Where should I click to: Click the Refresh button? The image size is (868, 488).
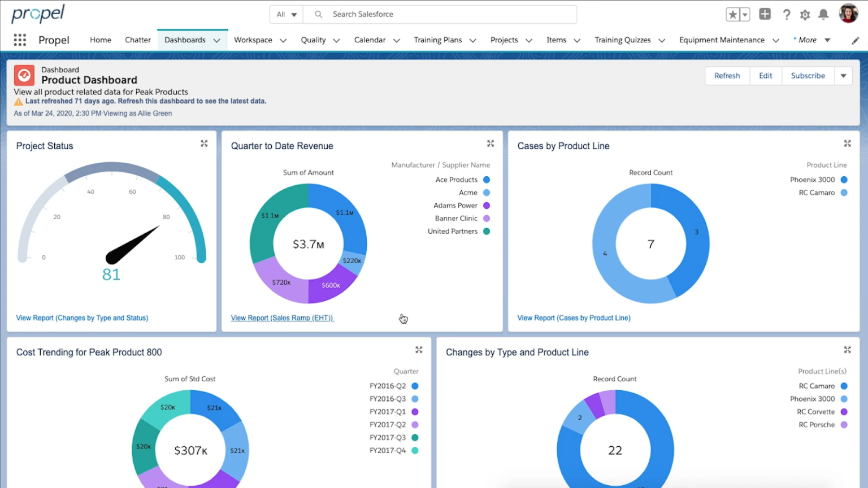tap(727, 75)
